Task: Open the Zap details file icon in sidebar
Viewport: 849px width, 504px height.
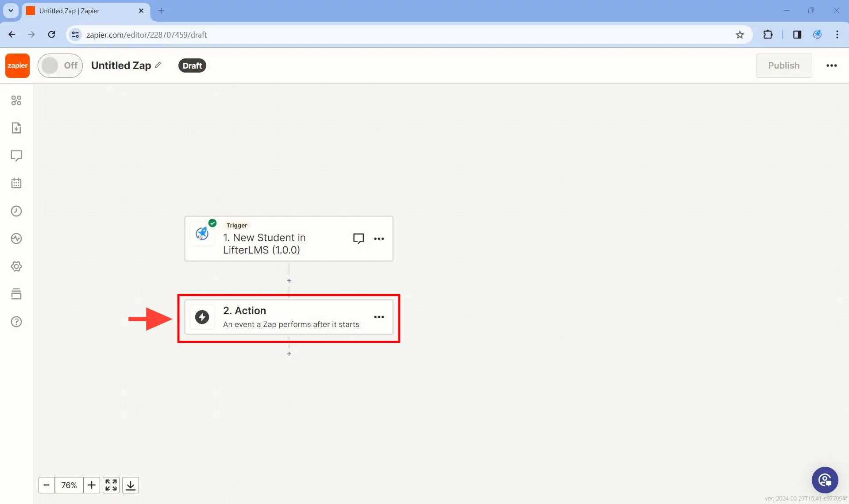Action: click(16, 128)
